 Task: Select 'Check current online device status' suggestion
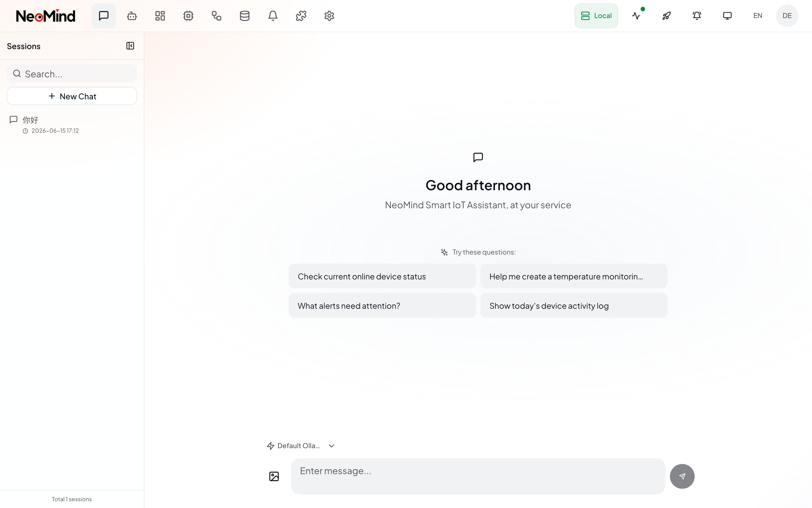(382, 276)
